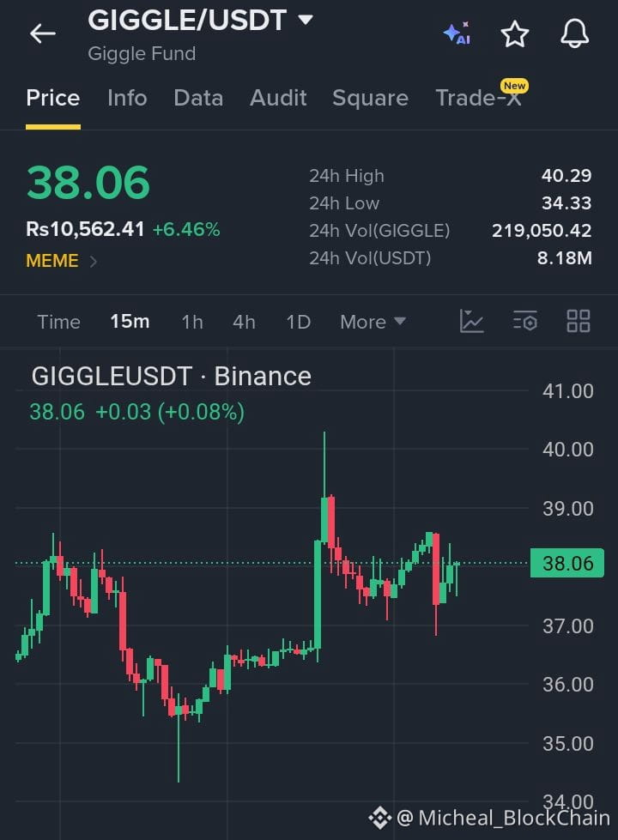Click the 24h Vol(GIGGLE) value 219,050.42

(542, 230)
